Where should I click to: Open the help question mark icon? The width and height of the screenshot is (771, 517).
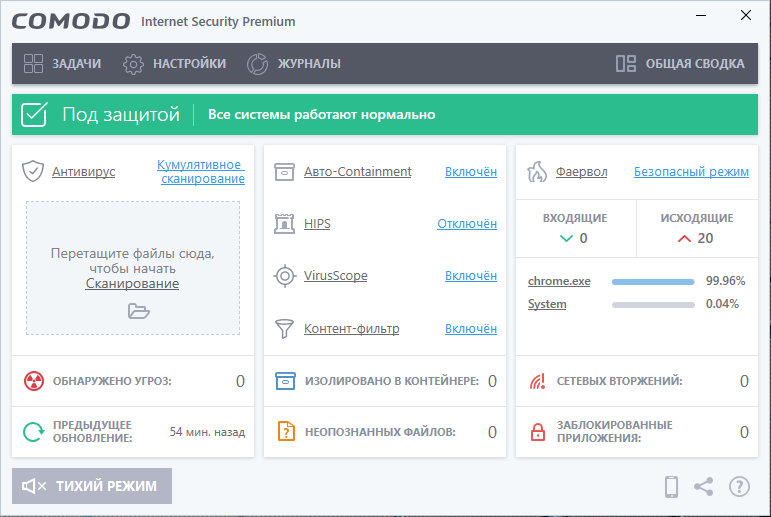(x=740, y=487)
